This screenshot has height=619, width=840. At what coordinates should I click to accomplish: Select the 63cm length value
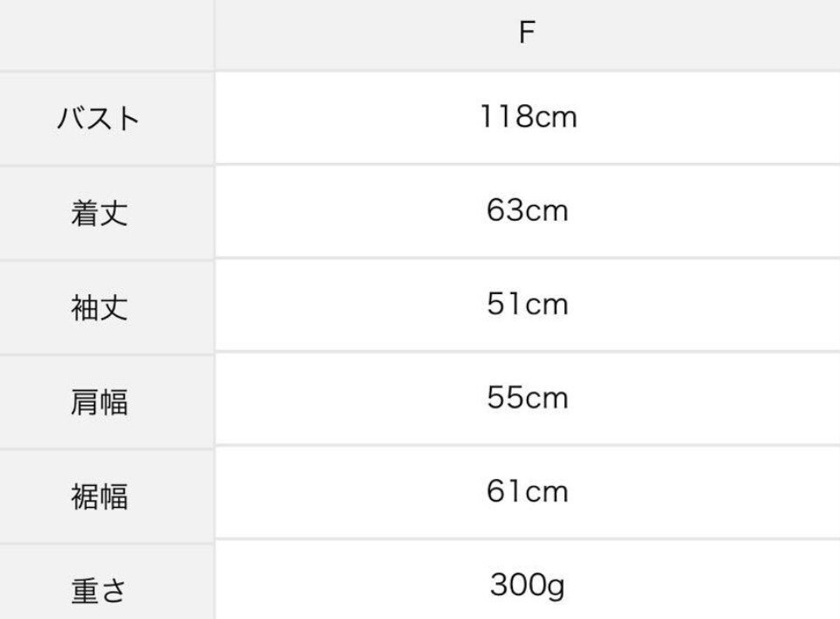528,211
